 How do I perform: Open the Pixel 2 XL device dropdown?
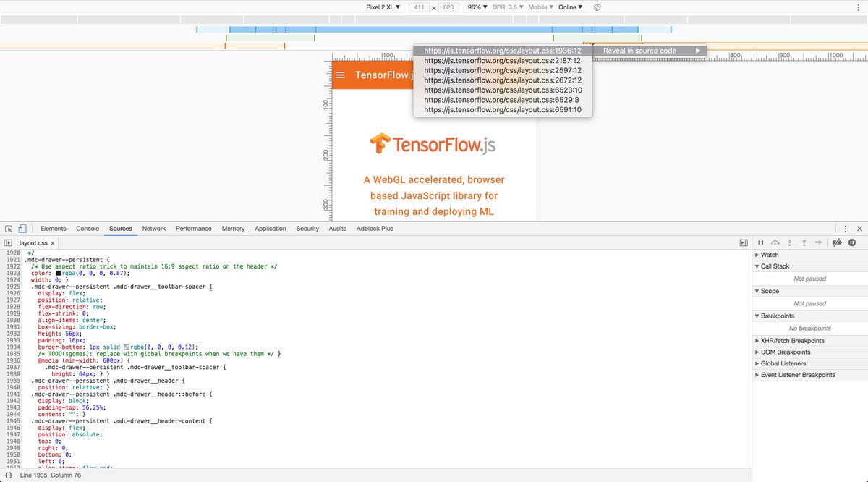tap(383, 7)
